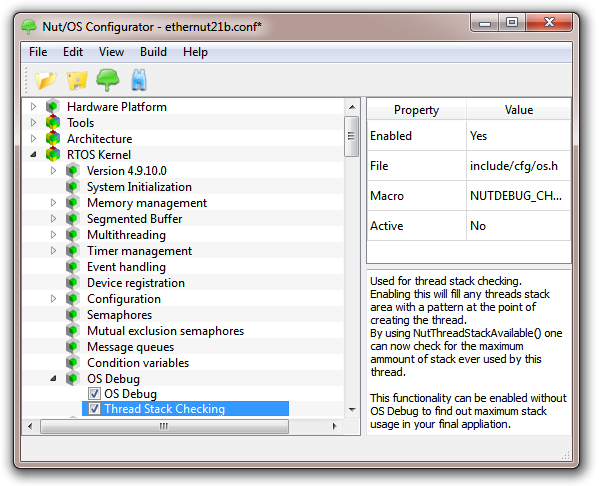Click the horizontal scroll right arrow
Viewport: 599px width, 486px height.
pos(335,426)
